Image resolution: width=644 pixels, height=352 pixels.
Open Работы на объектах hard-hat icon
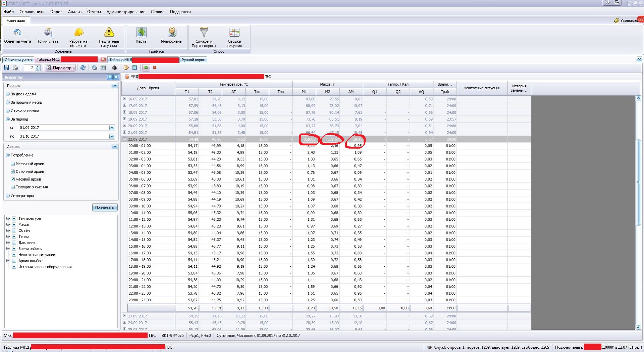(x=78, y=38)
